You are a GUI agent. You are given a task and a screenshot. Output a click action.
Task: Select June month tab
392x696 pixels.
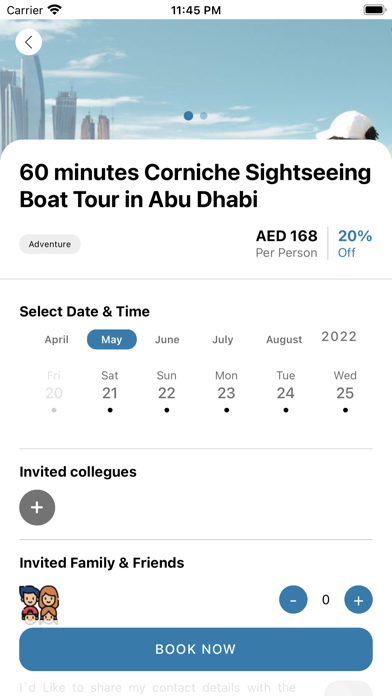pyautogui.click(x=167, y=340)
